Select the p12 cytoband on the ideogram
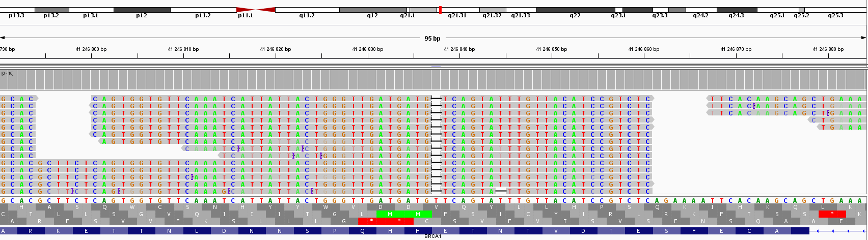This screenshot has width=868, height=240. [x=142, y=10]
